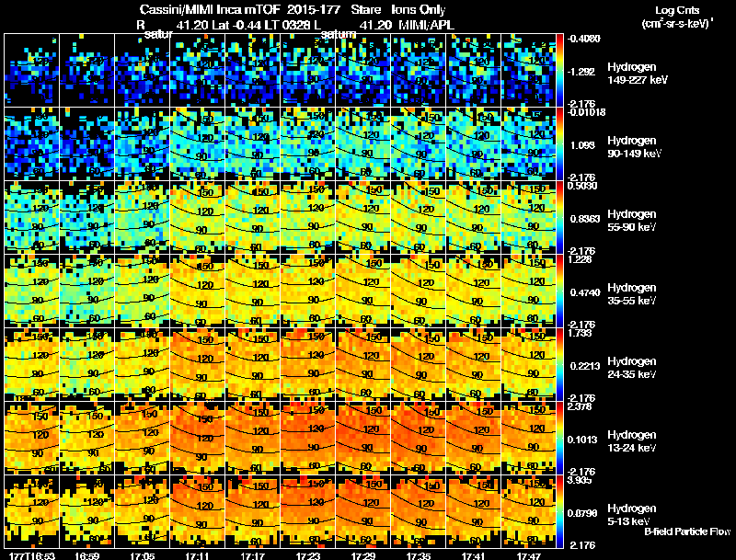Image resolution: width=736 pixels, height=560 pixels.
Task: Click the 'Hydrogen 90-149 keV' row label
Action: point(634,147)
